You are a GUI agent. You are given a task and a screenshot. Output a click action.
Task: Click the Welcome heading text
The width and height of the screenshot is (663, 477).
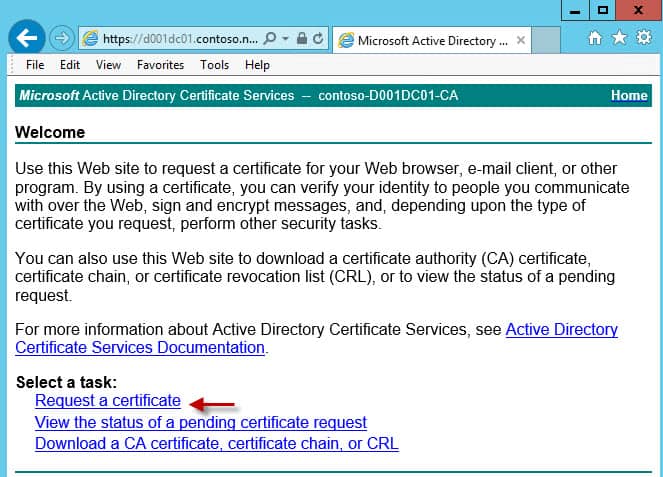(50, 132)
